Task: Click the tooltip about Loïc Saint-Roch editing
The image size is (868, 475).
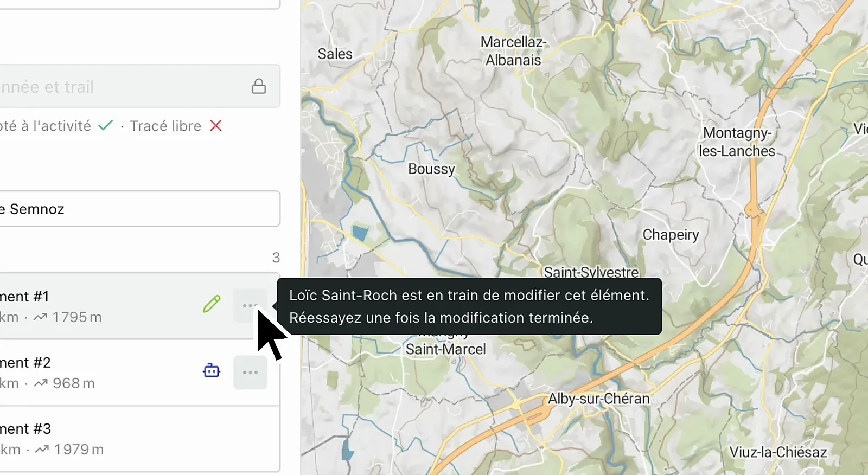Action: click(x=469, y=306)
